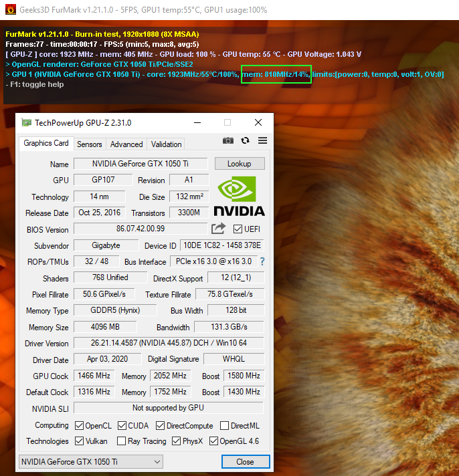Click the Subvendor field Gigabyte
Screen dimensions: 459x476
(x=106, y=245)
